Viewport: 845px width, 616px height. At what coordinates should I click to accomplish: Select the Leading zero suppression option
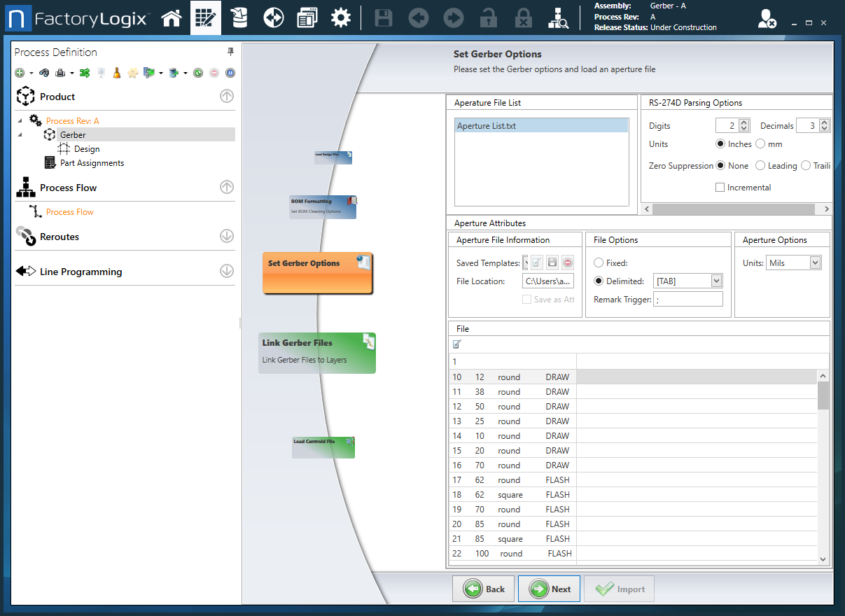point(760,165)
